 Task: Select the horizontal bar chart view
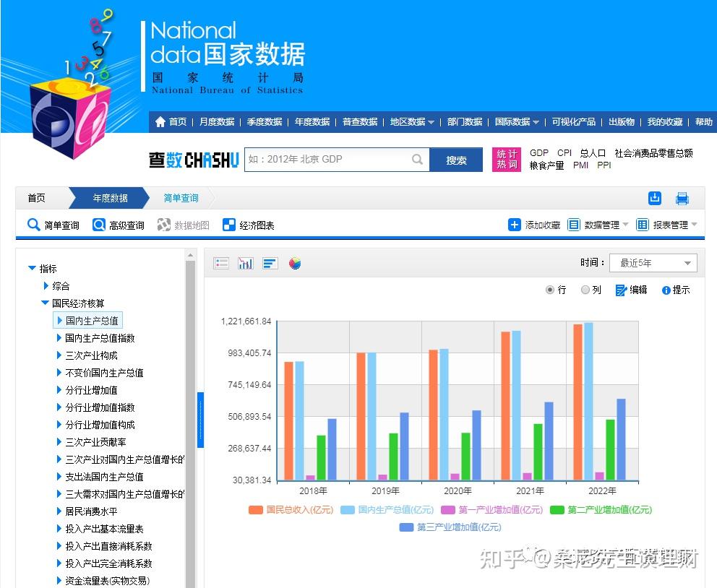(270, 263)
